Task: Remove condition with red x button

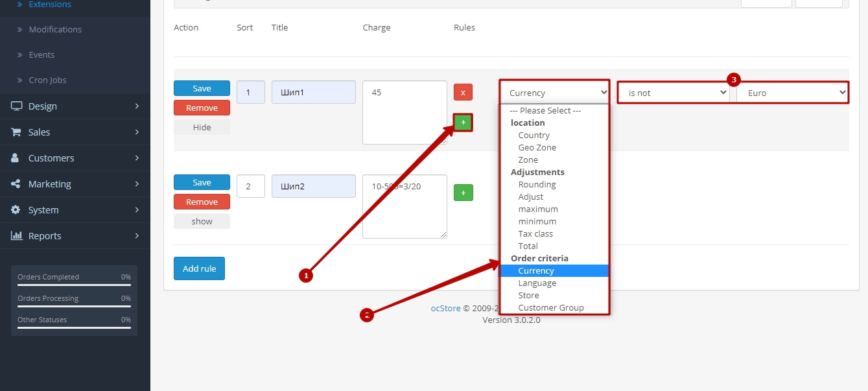Action: pos(463,92)
